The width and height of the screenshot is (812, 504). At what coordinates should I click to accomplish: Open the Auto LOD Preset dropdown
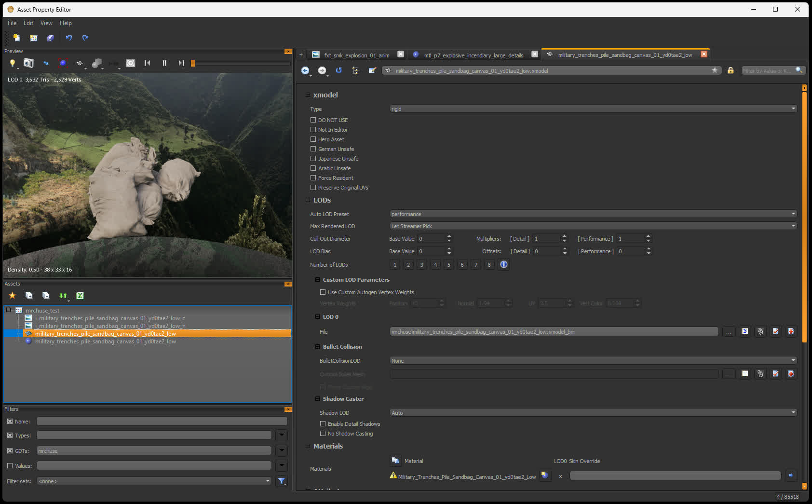point(593,214)
